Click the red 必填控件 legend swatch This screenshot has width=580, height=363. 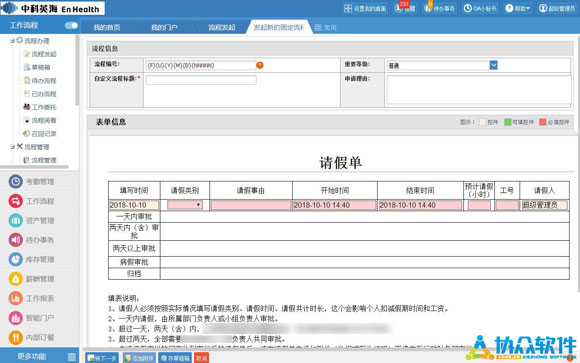tap(543, 122)
